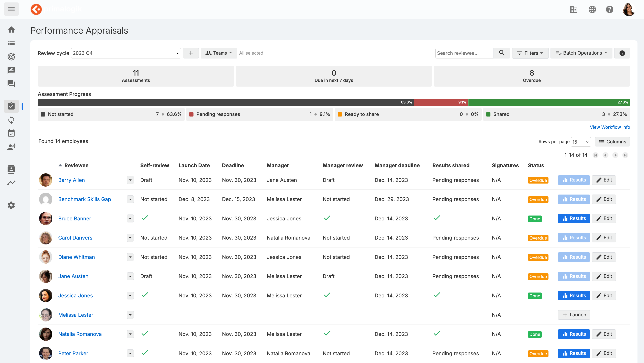
Task: Open the Review cycle 2023 Q4 dropdown
Action: [x=126, y=53]
